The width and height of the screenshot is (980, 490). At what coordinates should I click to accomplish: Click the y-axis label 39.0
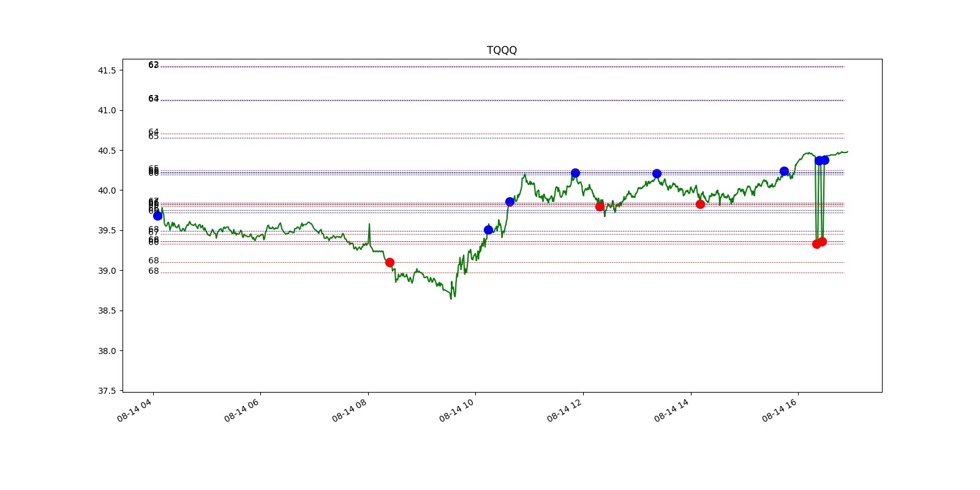107,271
